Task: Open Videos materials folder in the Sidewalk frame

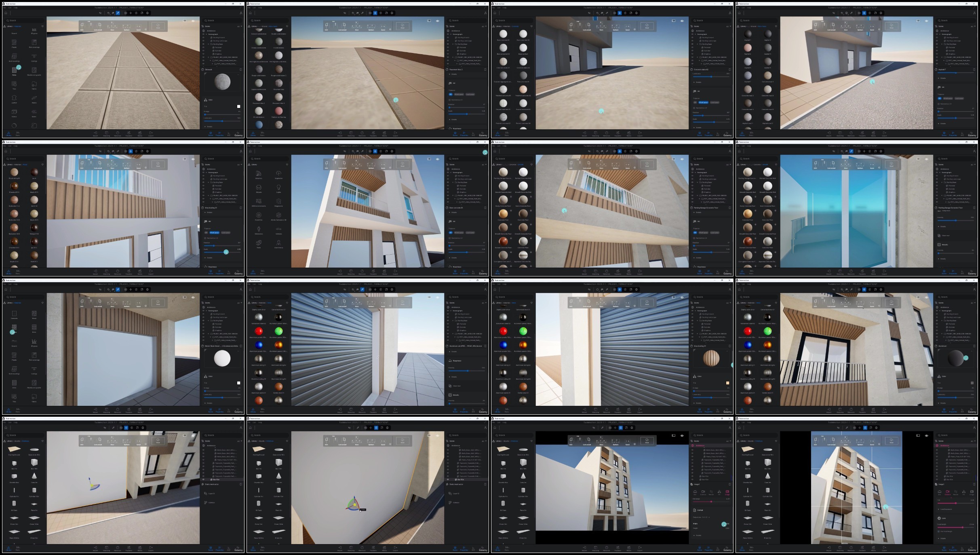Action: [14, 113]
